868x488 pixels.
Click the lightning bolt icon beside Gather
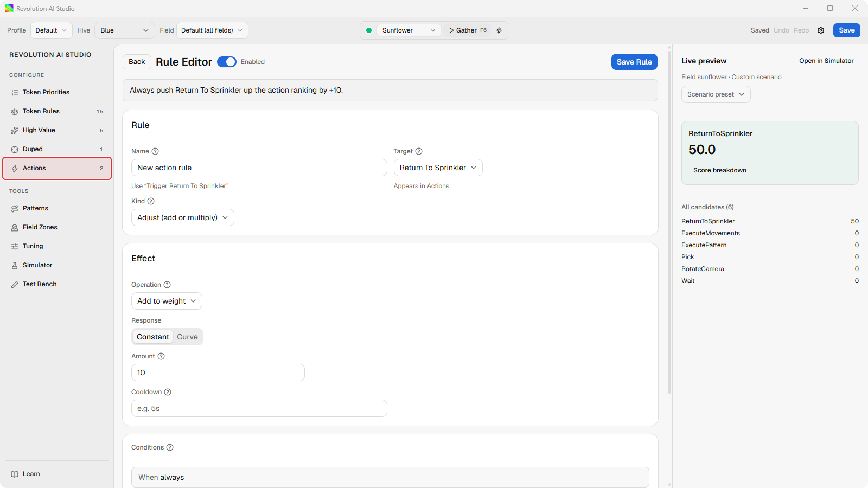(499, 30)
